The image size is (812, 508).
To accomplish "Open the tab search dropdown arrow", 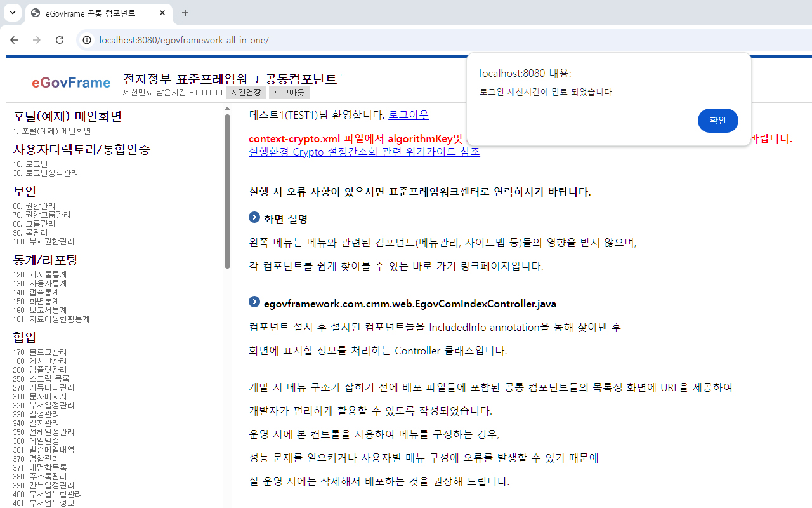I will pos(12,13).
